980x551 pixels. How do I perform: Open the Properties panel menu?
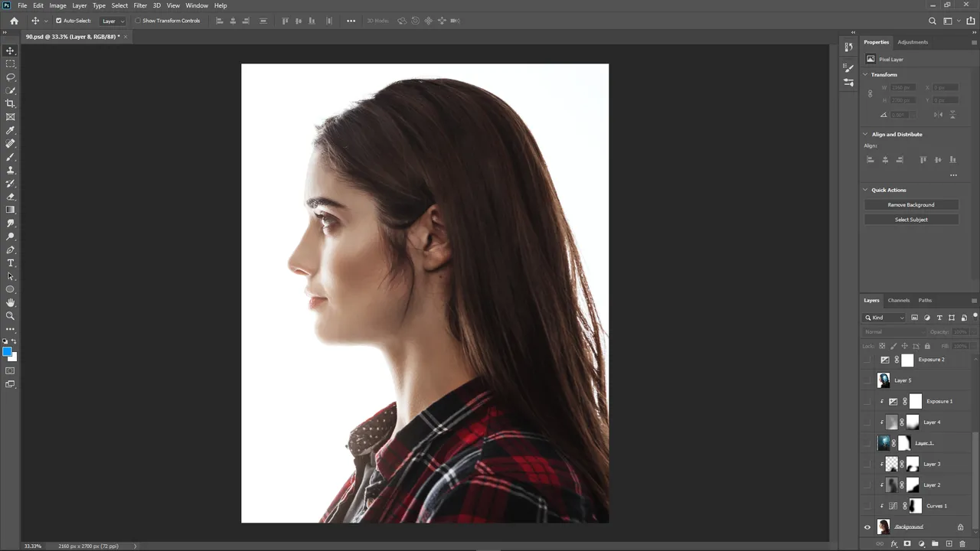974,42
